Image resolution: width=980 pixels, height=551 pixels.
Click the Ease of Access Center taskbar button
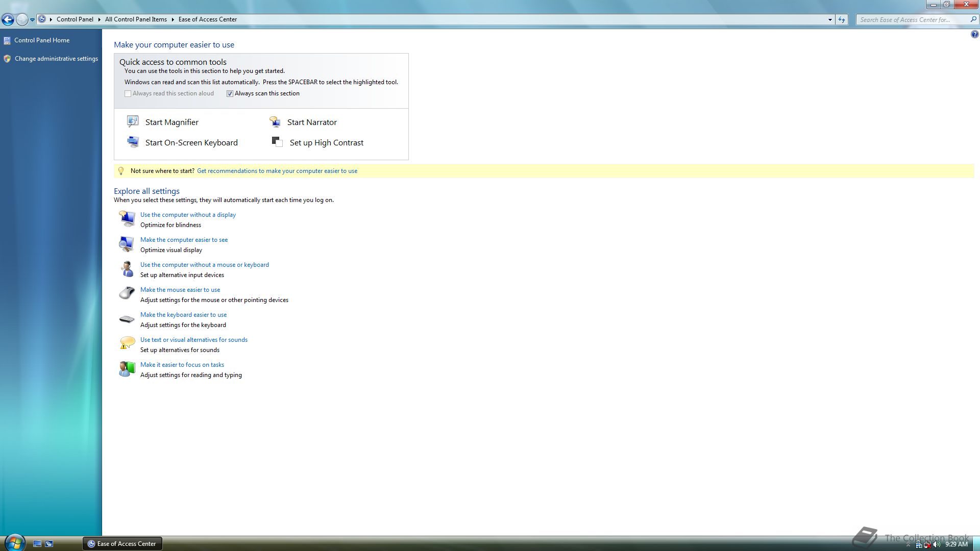pos(122,544)
